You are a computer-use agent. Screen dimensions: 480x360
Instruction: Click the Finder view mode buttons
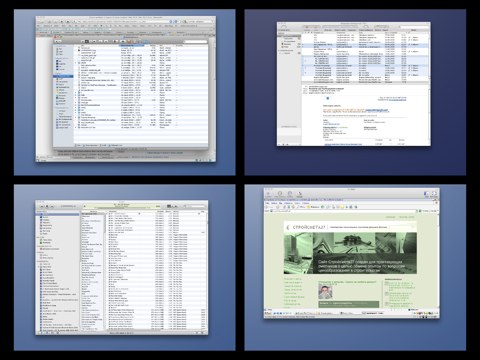[x=88, y=41]
